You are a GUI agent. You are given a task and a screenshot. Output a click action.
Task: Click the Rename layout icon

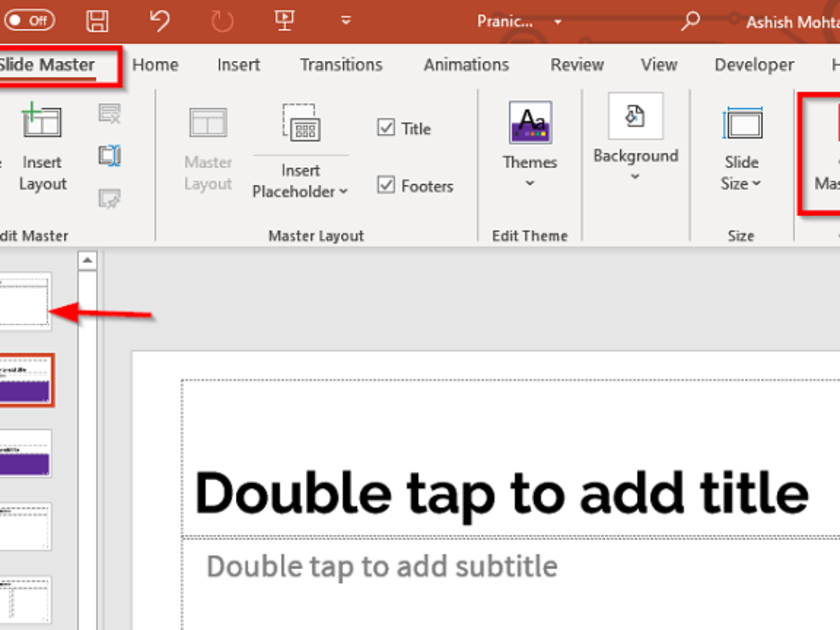click(109, 155)
